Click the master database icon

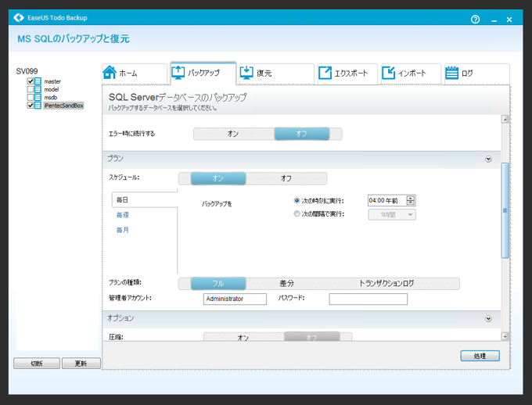tap(38, 81)
